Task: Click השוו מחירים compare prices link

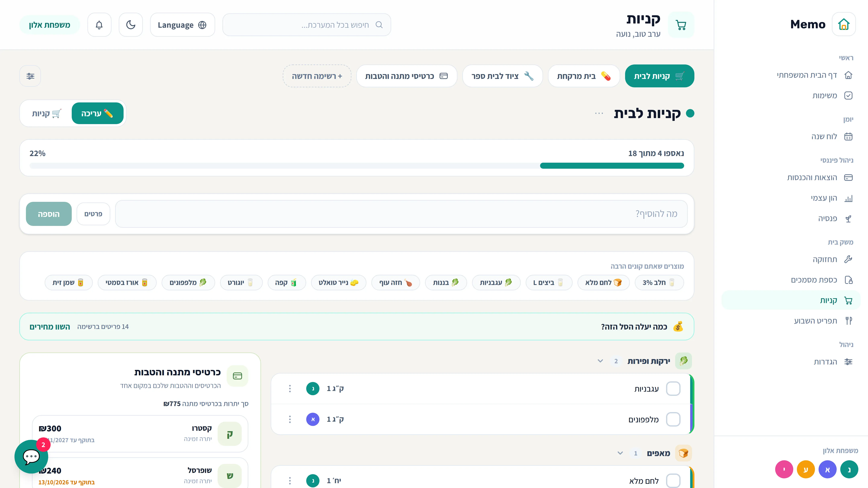Action: point(50,327)
